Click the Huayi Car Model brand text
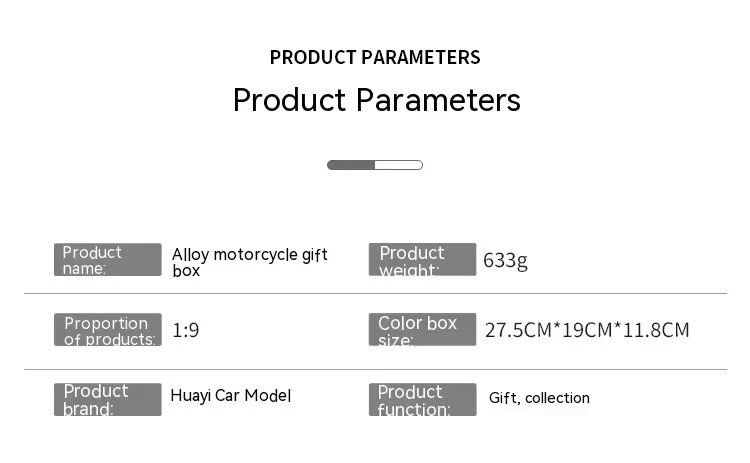 [230, 396]
